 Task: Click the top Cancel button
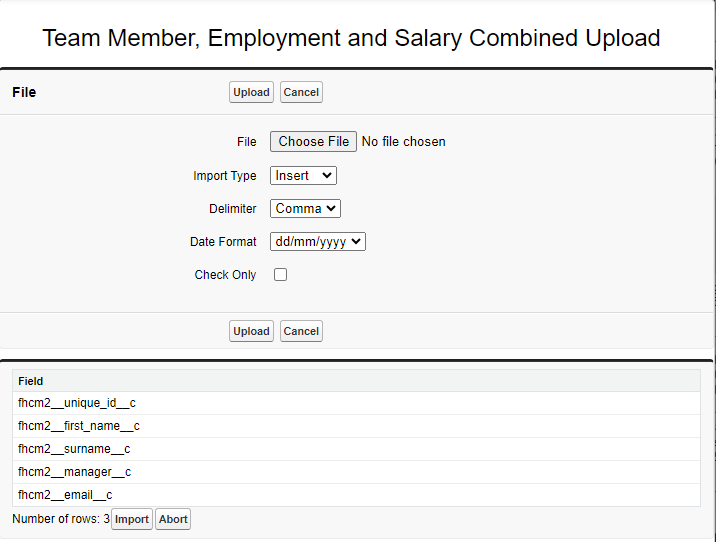(301, 93)
